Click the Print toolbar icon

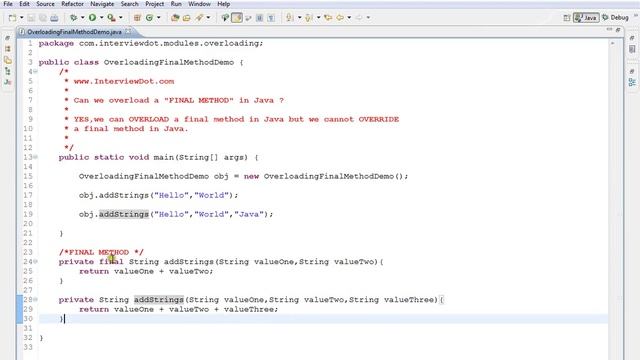point(54,18)
